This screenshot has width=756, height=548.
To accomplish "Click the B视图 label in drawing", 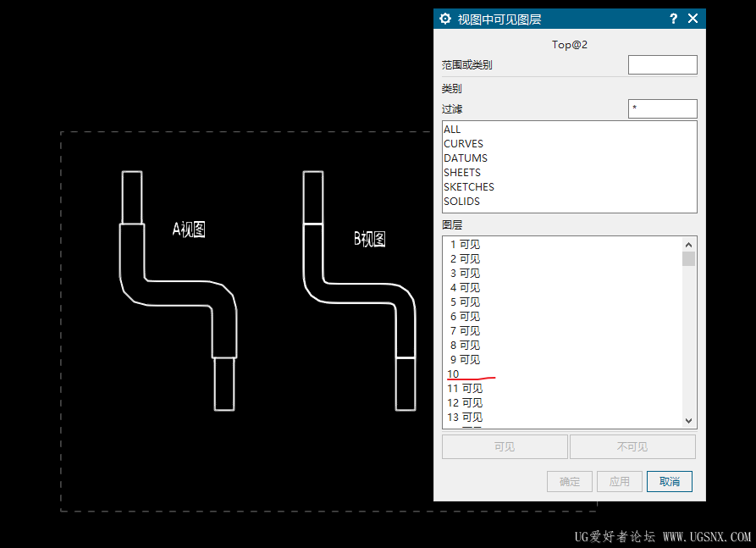I will click(369, 240).
